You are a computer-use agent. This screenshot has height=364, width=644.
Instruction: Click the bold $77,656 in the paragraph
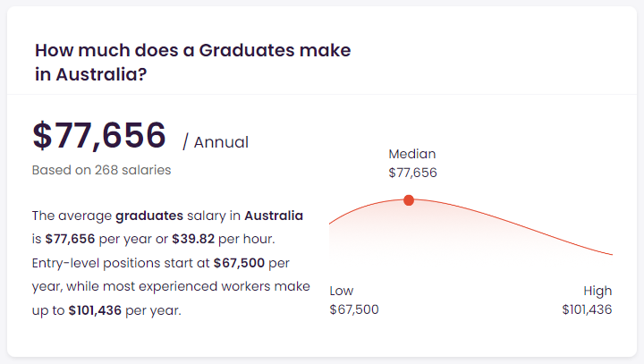pyautogui.click(x=69, y=240)
